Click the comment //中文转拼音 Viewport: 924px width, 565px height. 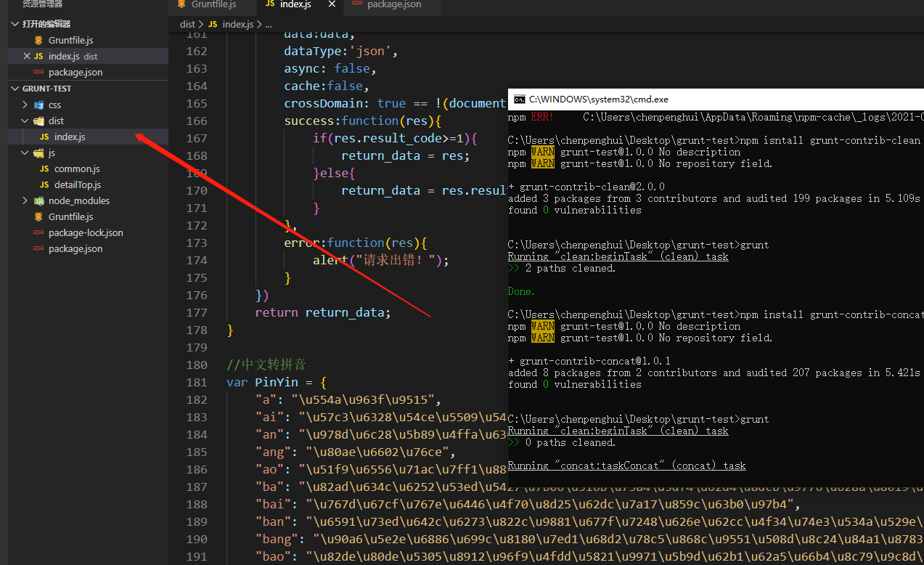click(268, 365)
